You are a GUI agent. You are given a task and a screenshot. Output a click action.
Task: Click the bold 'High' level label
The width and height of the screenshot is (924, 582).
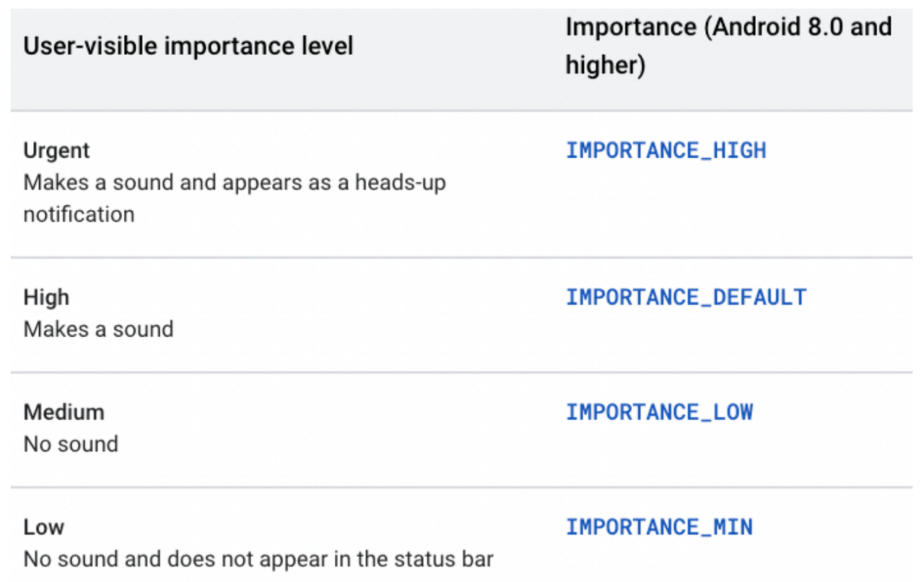tap(46, 297)
